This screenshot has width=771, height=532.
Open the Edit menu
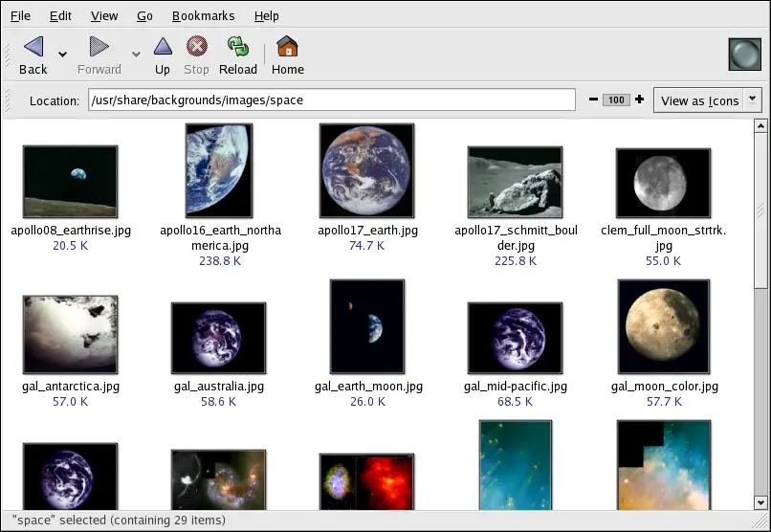[x=60, y=16]
